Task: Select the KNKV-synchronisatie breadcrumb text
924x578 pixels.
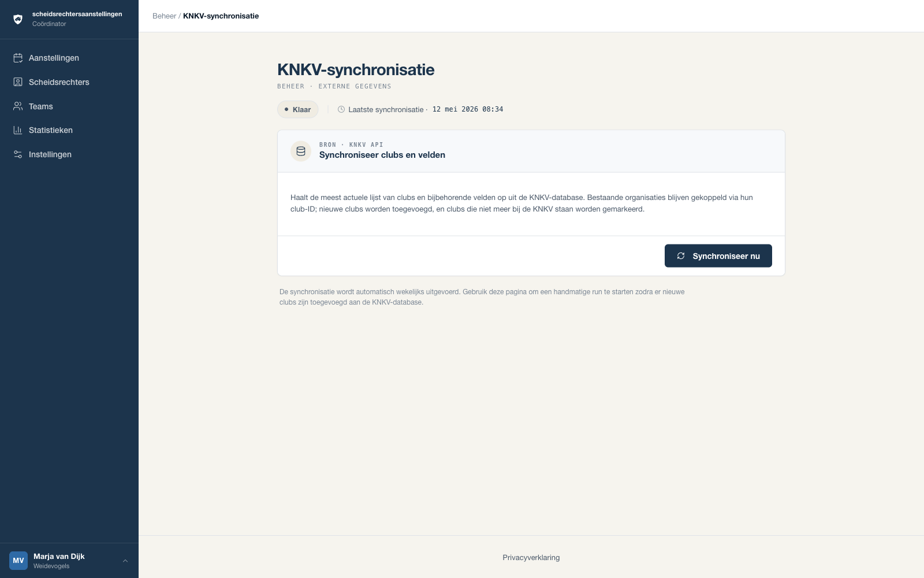Action: coord(221,16)
